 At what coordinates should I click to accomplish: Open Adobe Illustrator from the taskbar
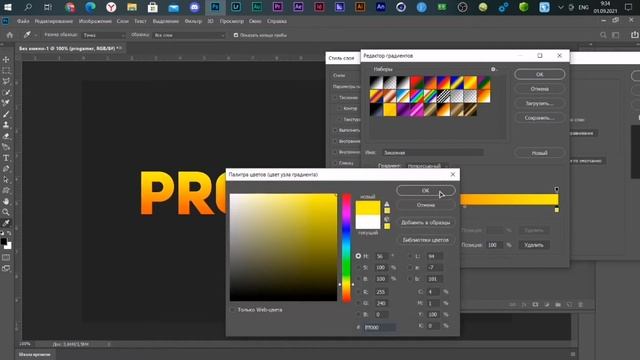point(360,7)
